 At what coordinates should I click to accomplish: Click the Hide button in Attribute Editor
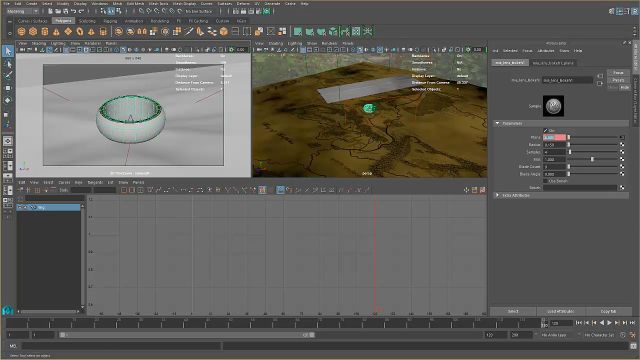pyautogui.click(x=624, y=87)
